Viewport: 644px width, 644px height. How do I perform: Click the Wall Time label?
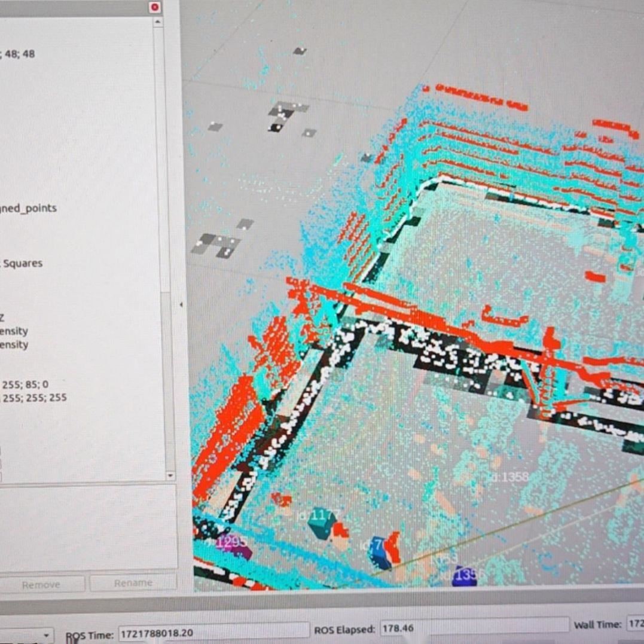[597, 624]
